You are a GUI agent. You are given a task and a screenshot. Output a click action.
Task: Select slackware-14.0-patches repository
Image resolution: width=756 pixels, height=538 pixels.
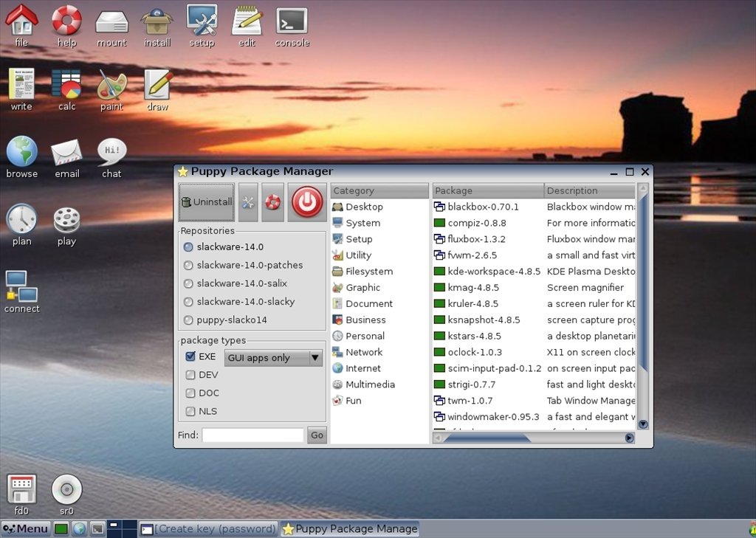[244, 265]
